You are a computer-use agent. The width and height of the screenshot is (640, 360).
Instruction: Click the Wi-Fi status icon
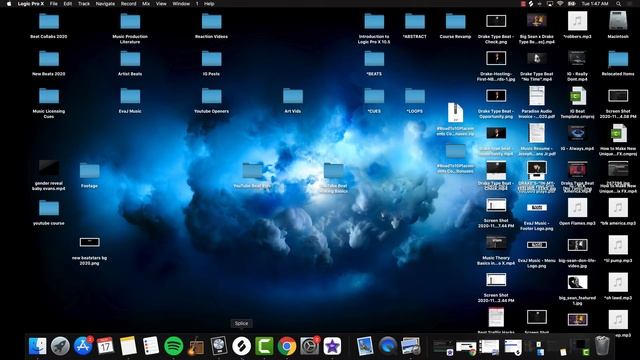click(x=560, y=4)
